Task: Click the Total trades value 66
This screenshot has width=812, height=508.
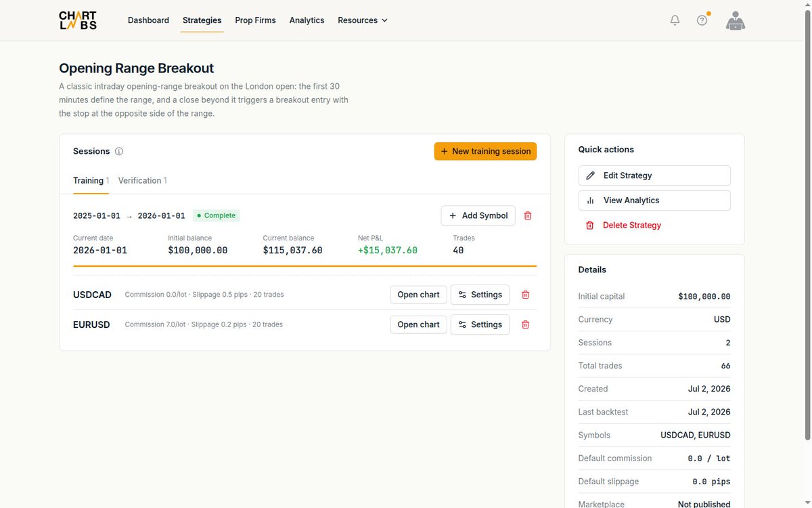Action: [725, 366]
